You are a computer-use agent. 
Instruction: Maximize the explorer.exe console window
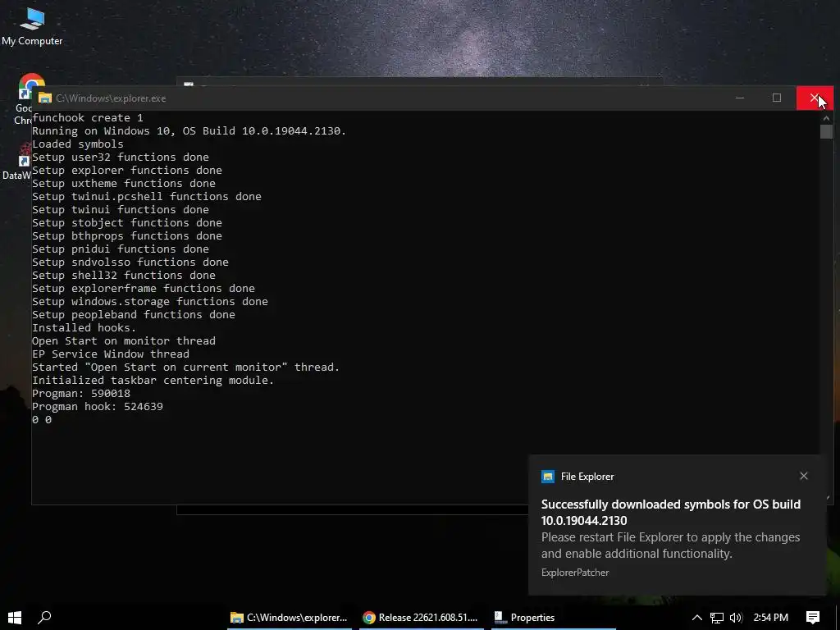click(777, 98)
